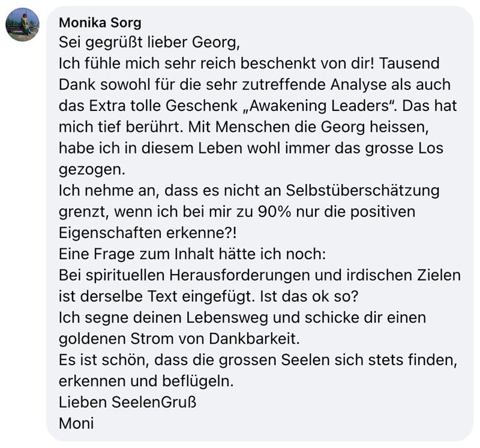Open the Monika Sorg profile name link

[x=100, y=23]
